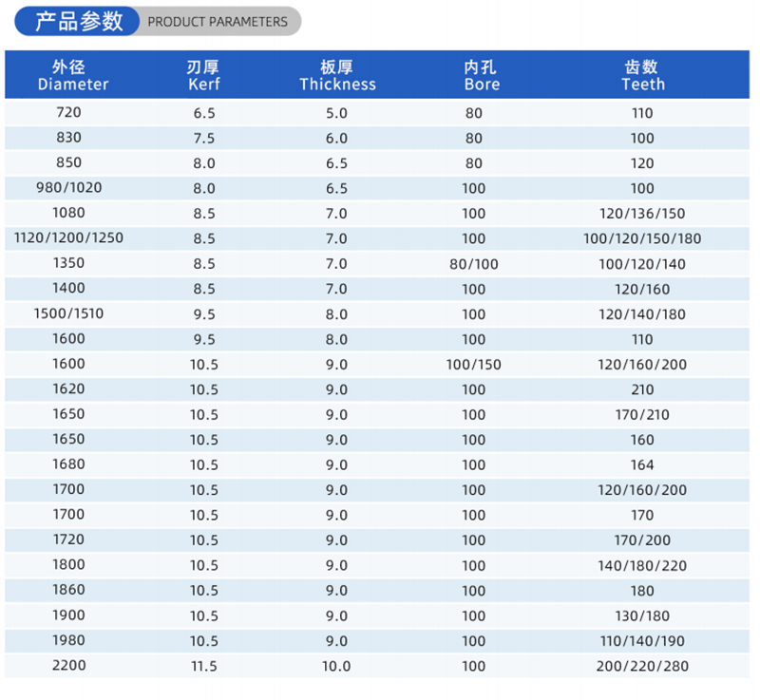Image resolution: width=760 pixels, height=700 pixels.
Task: Select the 外径 Diameter column header
Action: [69, 75]
